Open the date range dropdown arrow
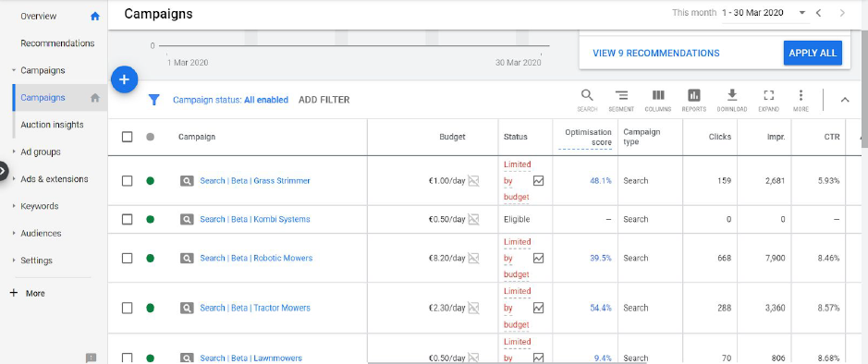 pos(801,13)
